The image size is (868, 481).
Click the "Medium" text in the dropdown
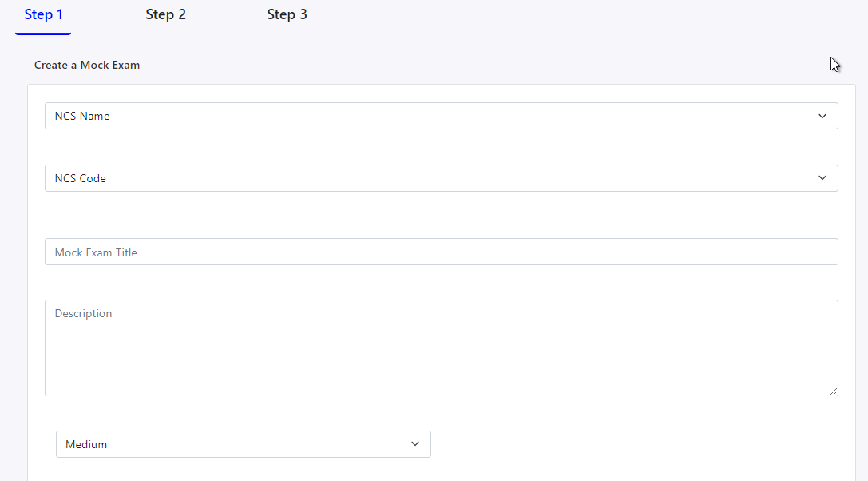pos(86,444)
